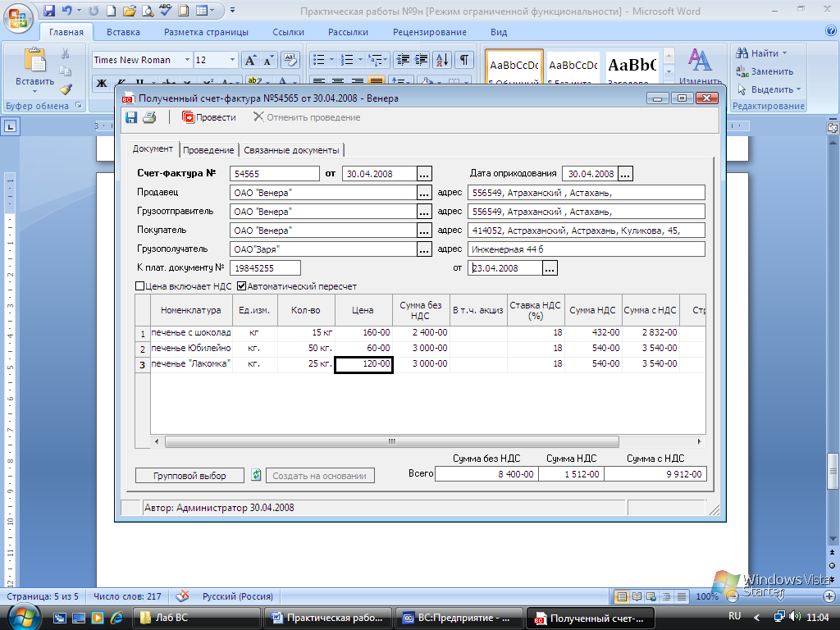The width and height of the screenshot is (840, 630).
Task: Open the Рассылки ribbon tab
Action: coord(348,32)
